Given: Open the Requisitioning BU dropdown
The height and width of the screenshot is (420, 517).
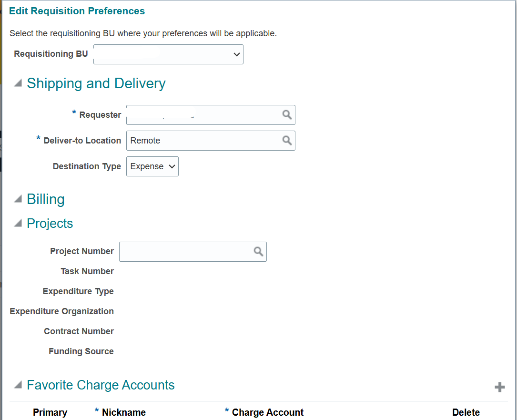Looking at the screenshot, I should 168,54.
